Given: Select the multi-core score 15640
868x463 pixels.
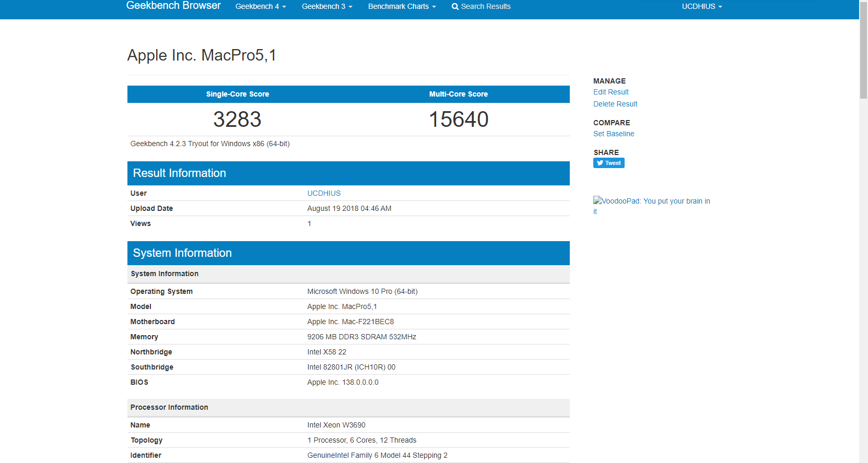Looking at the screenshot, I should click(x=459, y=119).
